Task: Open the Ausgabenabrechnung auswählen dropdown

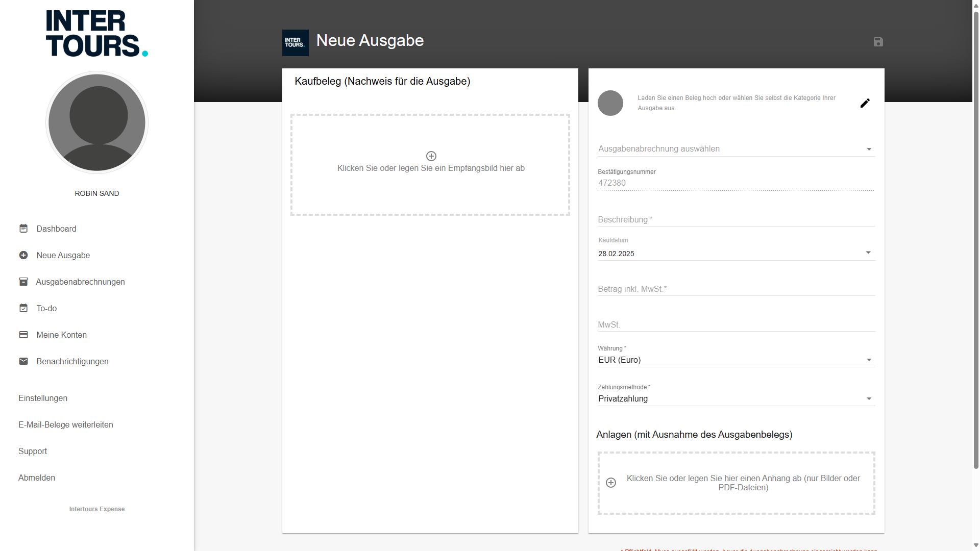Action: [735, 149]
